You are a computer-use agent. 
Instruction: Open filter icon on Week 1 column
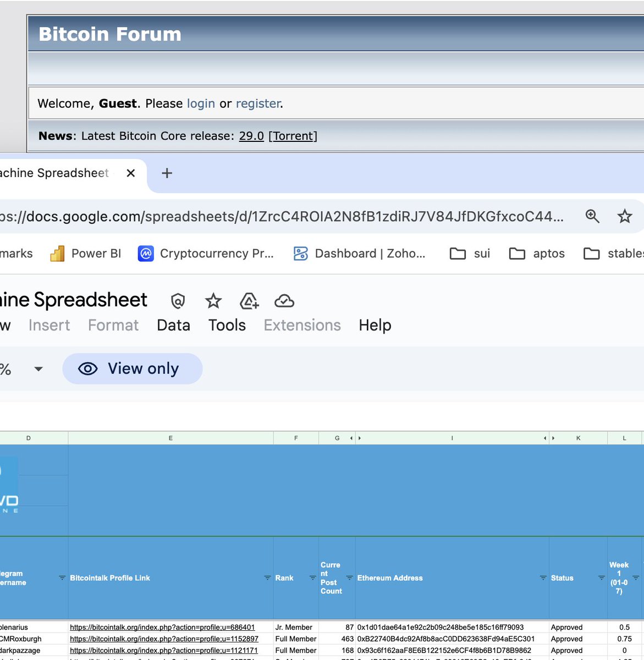636,578
